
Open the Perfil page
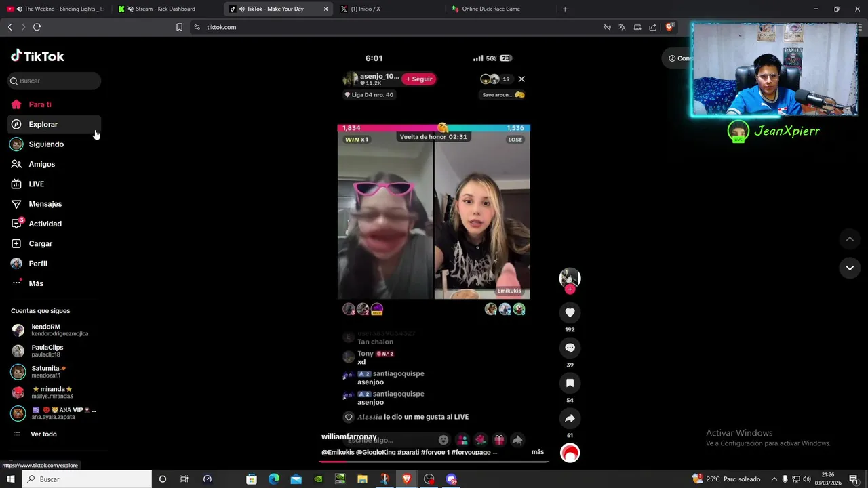pos(37,264)
